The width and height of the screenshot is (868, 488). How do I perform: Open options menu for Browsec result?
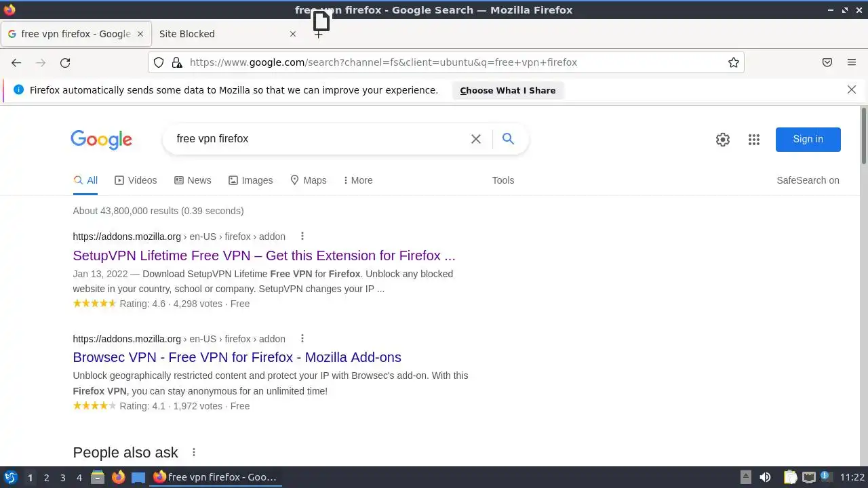[x=302, y=338]
